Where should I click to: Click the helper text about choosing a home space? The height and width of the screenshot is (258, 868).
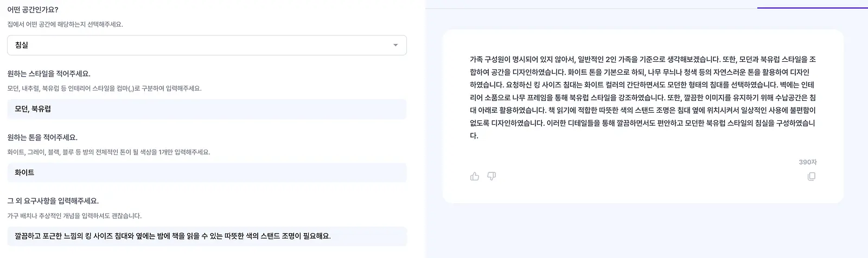click(65, 24)
